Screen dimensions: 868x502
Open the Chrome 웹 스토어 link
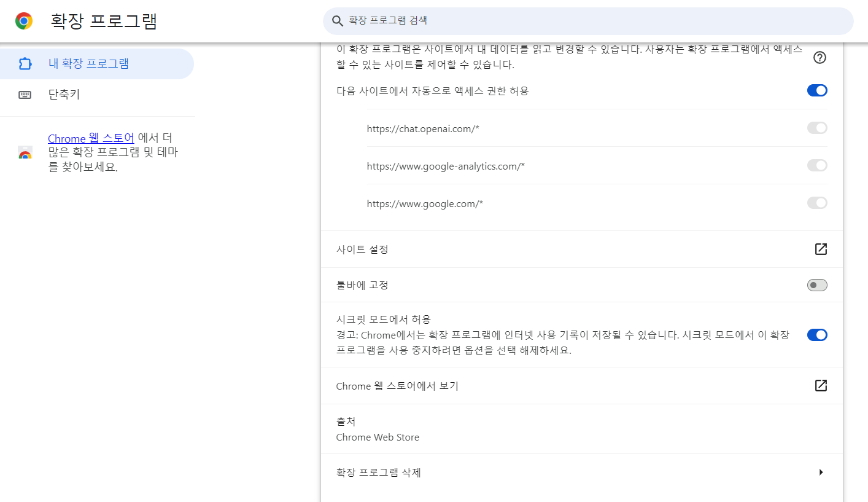pyautogui.click(x=91, y=138)
